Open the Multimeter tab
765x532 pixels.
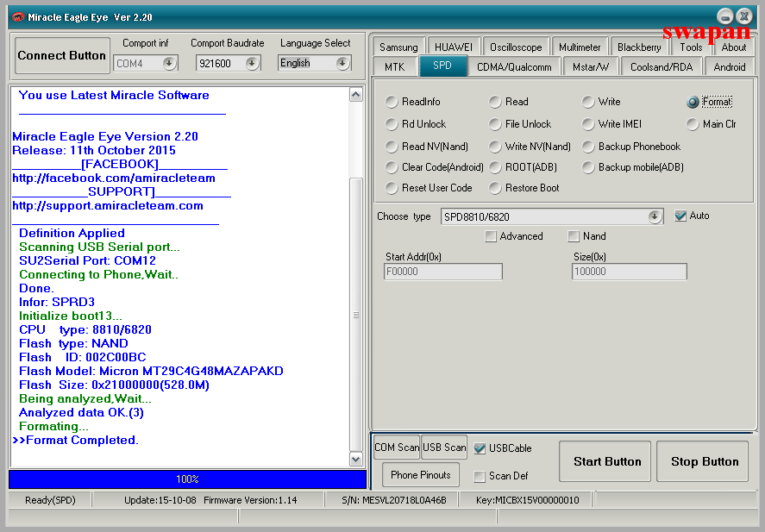click(580, 47)
